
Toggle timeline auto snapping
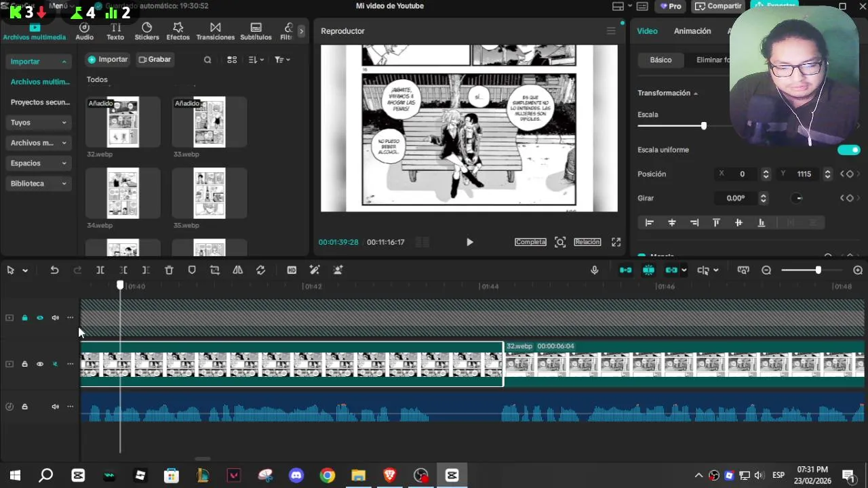648,270
